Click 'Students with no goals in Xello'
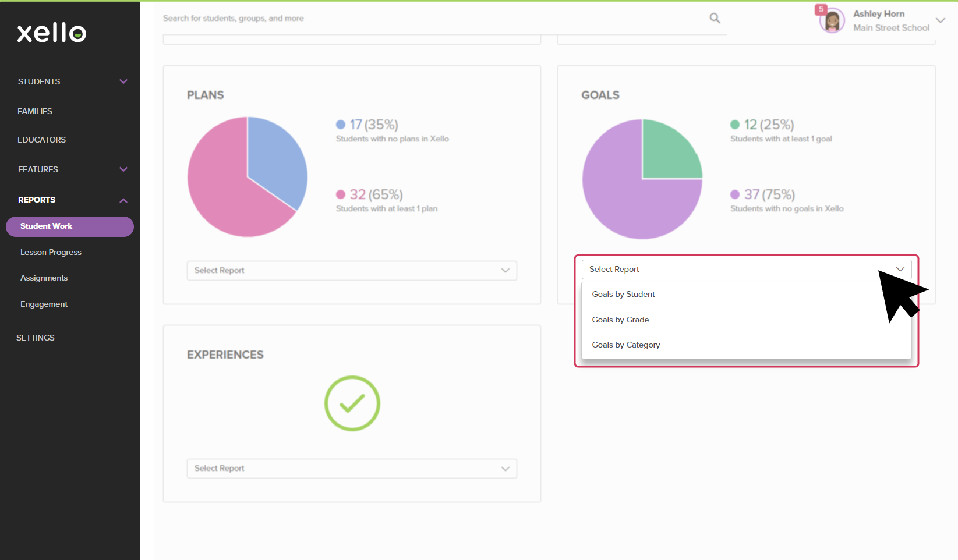 787,209
